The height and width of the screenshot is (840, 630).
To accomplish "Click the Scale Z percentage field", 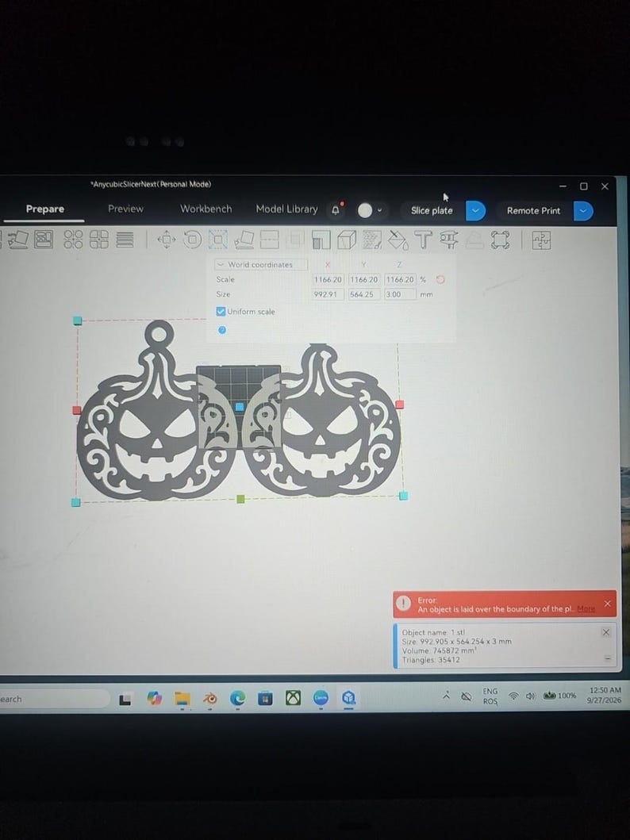I will pos(400,280).
